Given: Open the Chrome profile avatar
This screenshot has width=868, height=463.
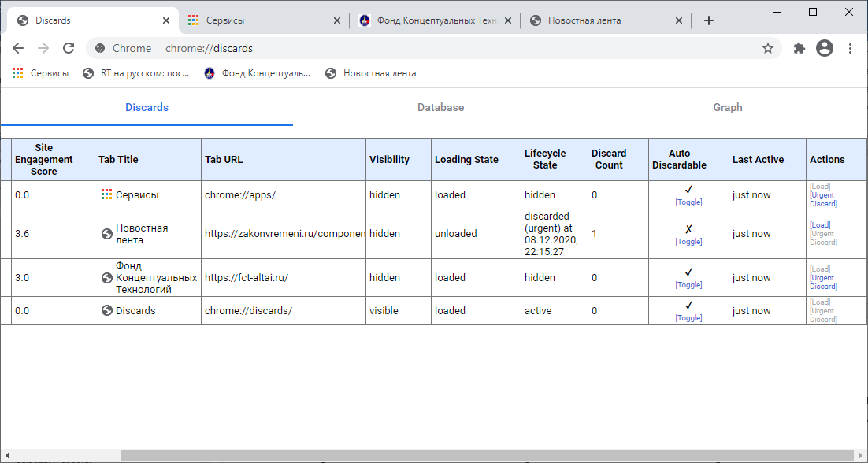Looking at the screenshot, I should 825,48.
